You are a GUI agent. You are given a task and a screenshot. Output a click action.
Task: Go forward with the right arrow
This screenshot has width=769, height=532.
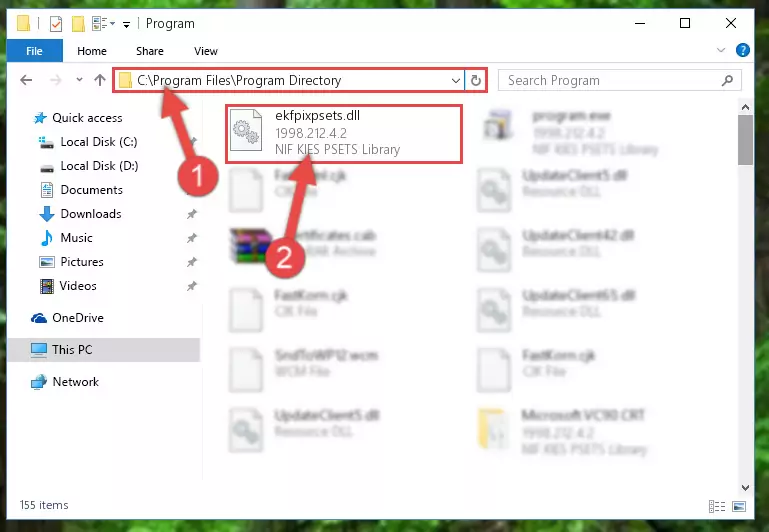pyautogui.click(x=56, y=80)
